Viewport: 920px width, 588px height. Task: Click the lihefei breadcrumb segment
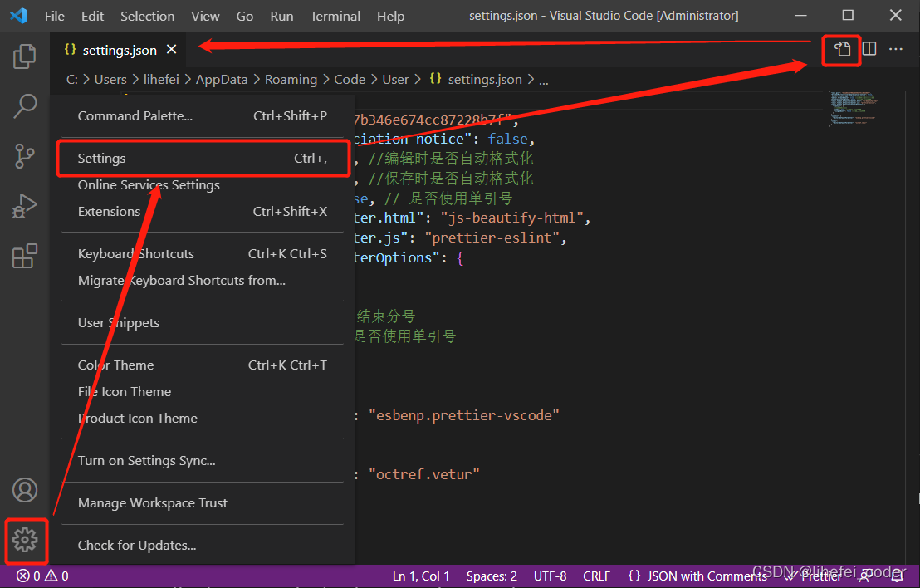[x=161, y=79]
